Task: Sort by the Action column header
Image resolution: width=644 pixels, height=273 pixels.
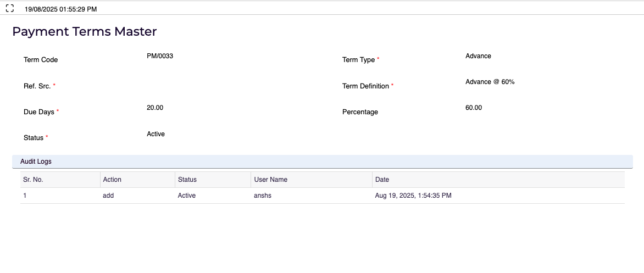Action: point(112,180)
